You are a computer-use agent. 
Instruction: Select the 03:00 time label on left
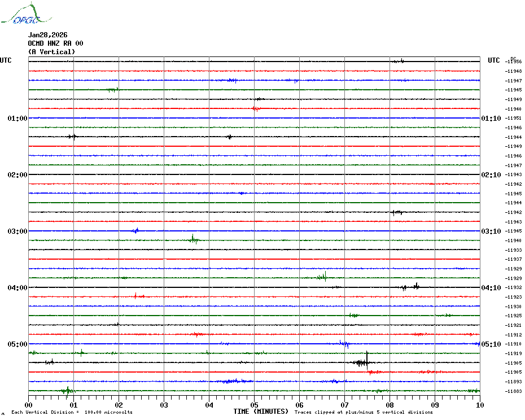pyautogui.click(x=17, y=231)
